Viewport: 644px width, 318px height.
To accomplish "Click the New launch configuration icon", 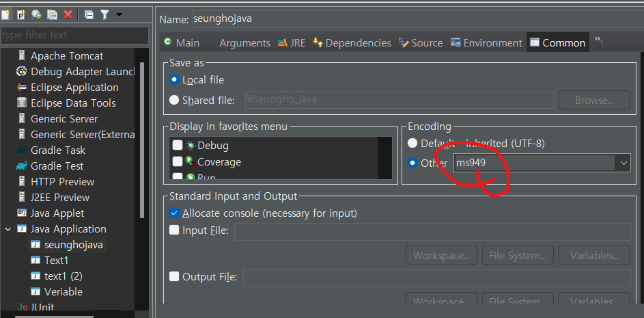I will [x=5, y=15].
